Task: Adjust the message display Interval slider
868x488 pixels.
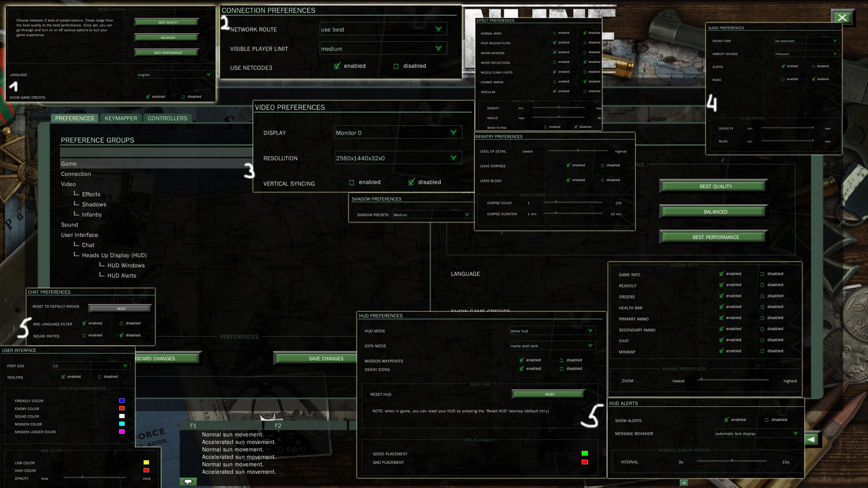Action: point(732,461)
